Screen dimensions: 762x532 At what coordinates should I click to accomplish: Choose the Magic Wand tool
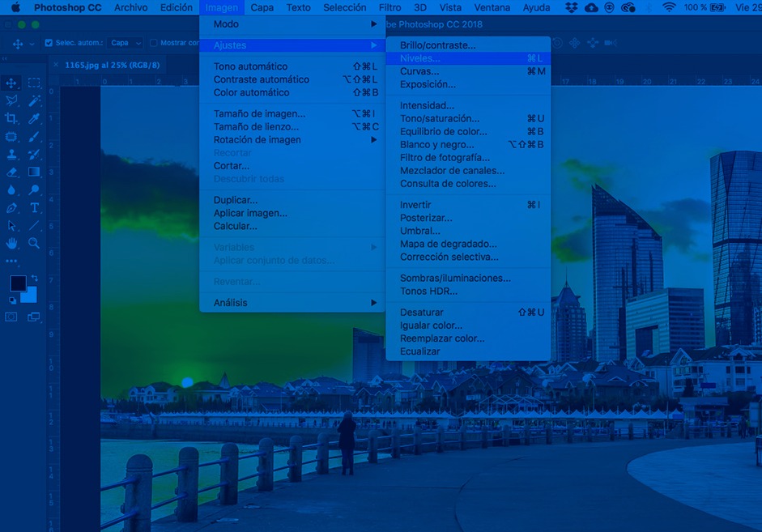click(34, 100)
